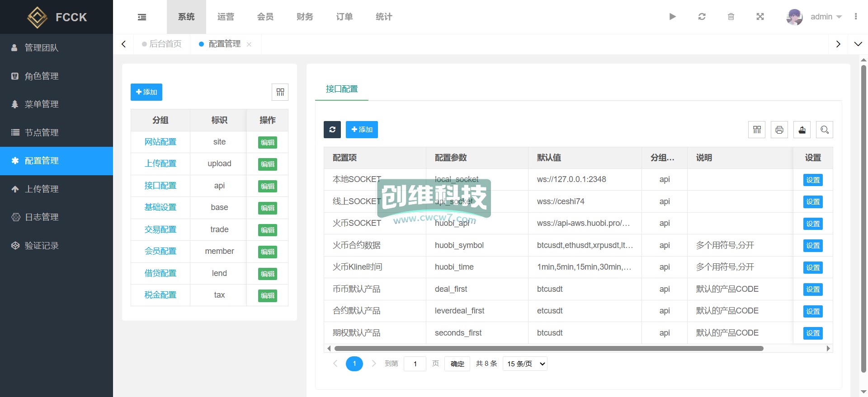Click the trash icon in top header

pos(731,17)
